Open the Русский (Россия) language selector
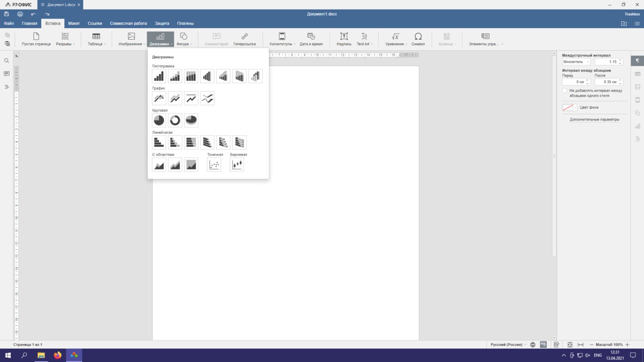Viewport: 644px width, 362px height. 508,344
